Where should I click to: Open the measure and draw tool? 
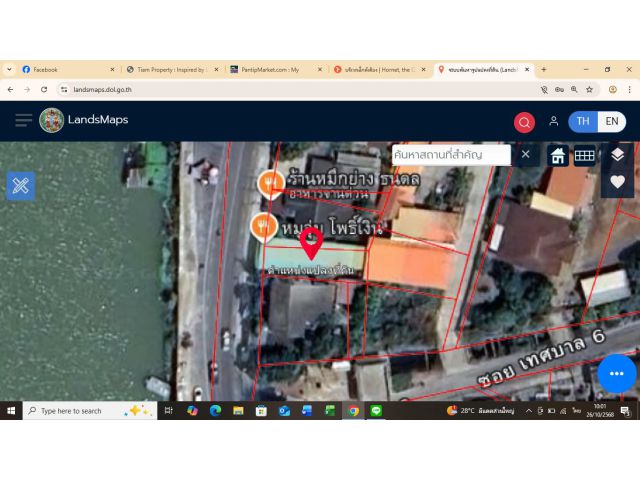click(20, 186)
